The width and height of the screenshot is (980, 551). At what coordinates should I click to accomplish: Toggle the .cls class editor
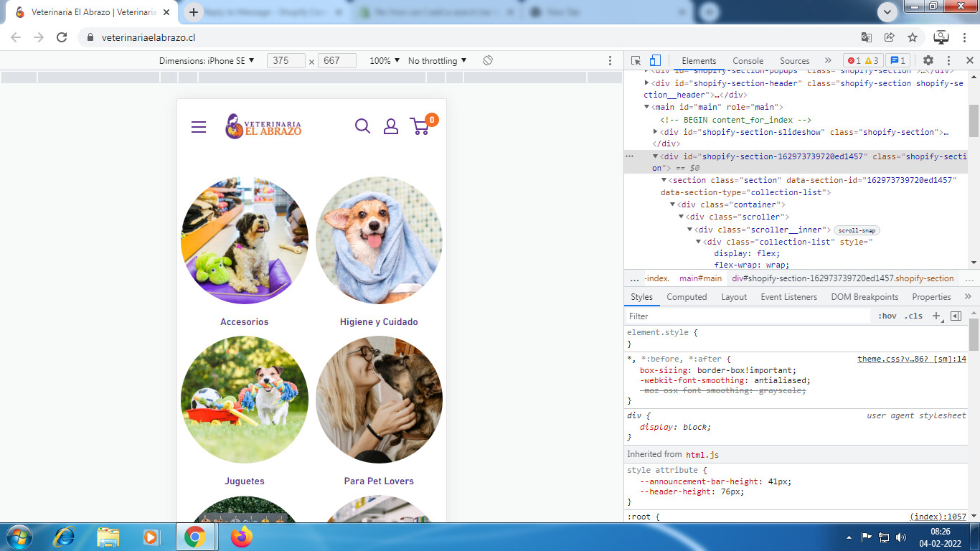pos(913,316)
